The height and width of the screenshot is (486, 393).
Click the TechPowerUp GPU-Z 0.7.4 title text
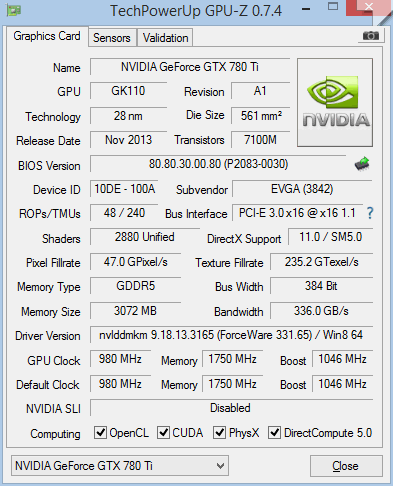196,11
